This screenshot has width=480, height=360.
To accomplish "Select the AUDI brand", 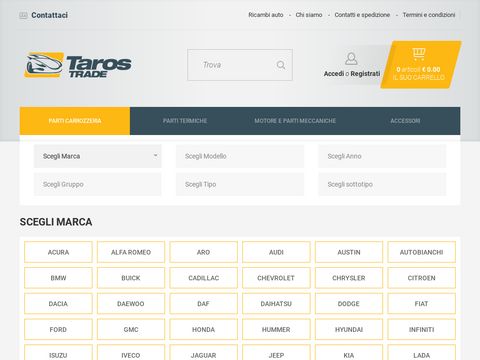I will click(276, 252).
